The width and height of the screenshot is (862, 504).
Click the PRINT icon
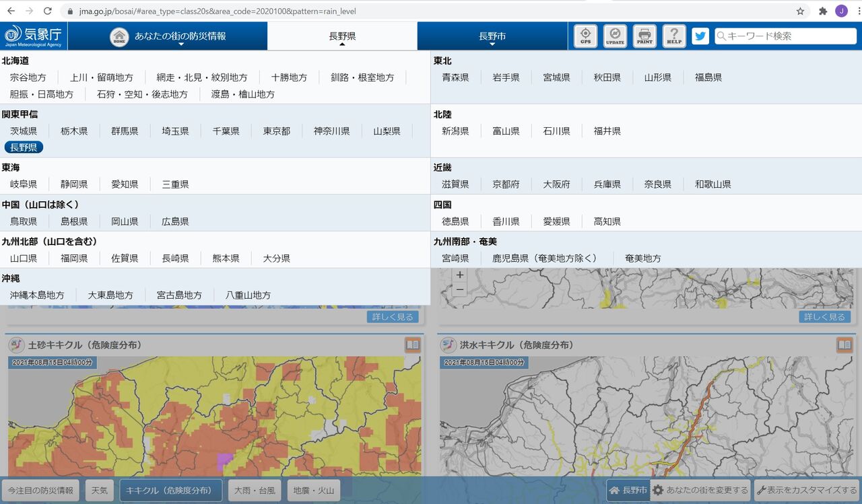point(644,36)
